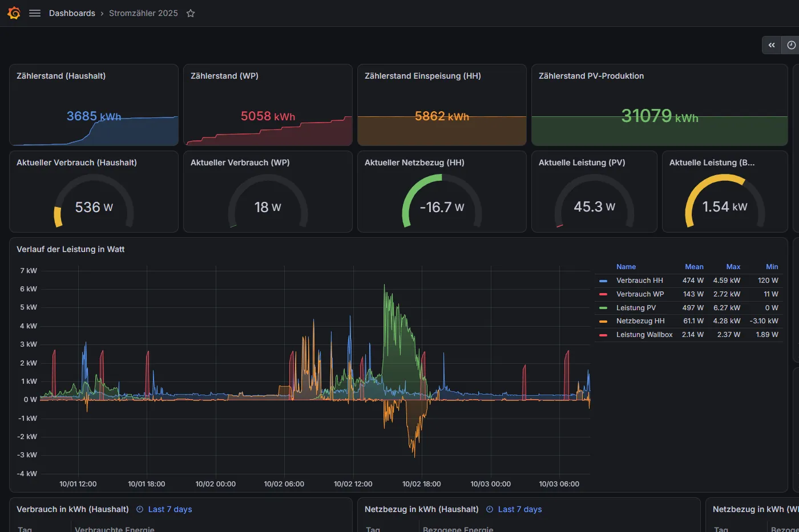The image size is (799, 532).
Task: Click the 1.54 kW gauge
Action: point(725,201)
